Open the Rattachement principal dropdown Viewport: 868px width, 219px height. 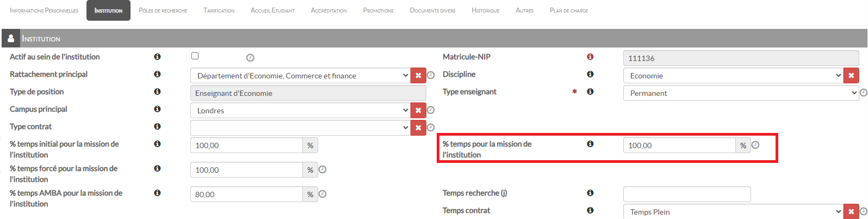point(300,76)
